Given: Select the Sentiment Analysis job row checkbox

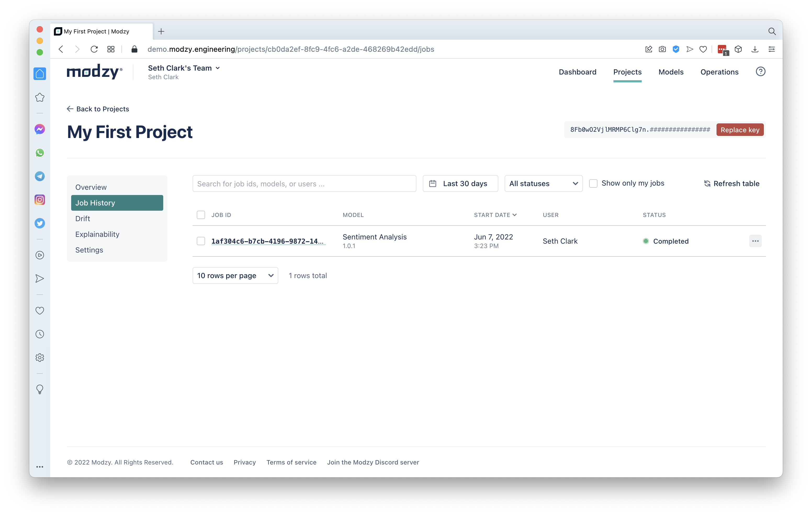Looking at the screenshot, I should [201, 241].
